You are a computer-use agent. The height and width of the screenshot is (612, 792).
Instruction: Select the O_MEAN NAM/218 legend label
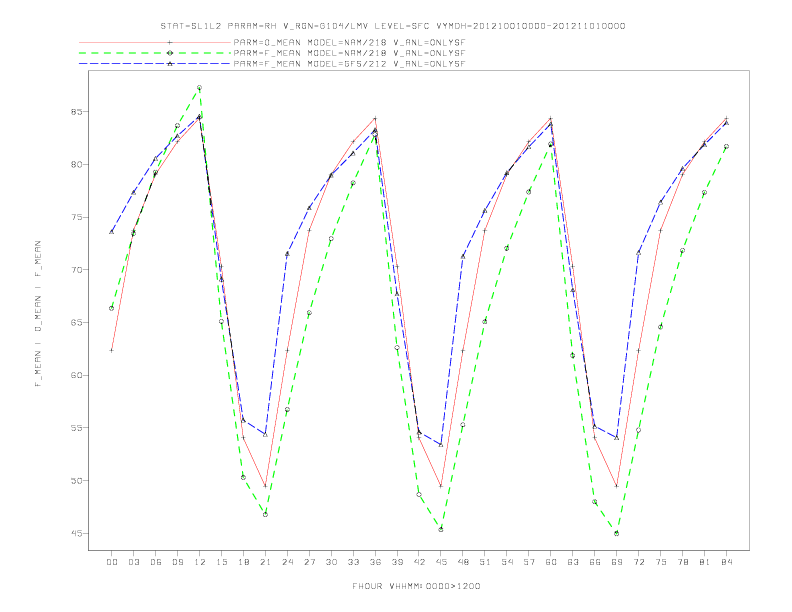pos(349,42)
